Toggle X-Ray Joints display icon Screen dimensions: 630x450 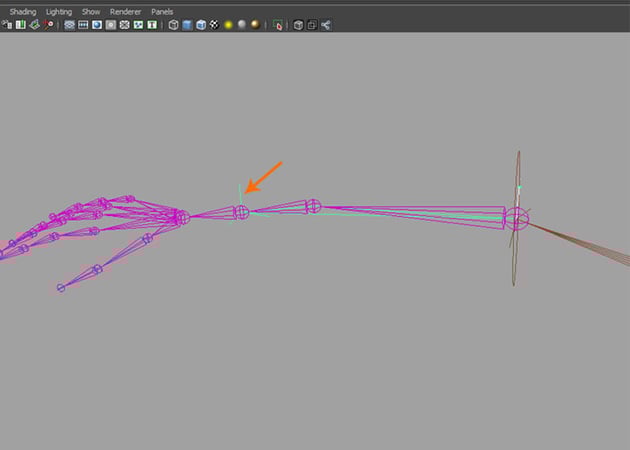(x=326, y=24)
